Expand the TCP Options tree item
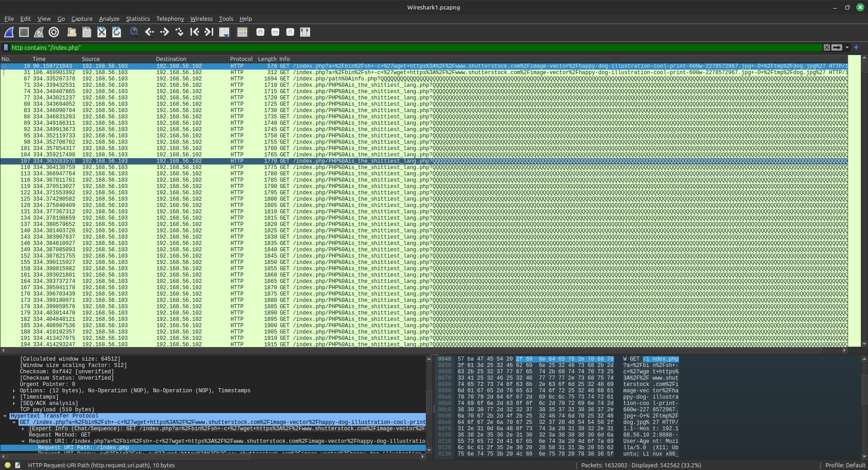Viewport: 868px width, 470px height. (14, 390)
